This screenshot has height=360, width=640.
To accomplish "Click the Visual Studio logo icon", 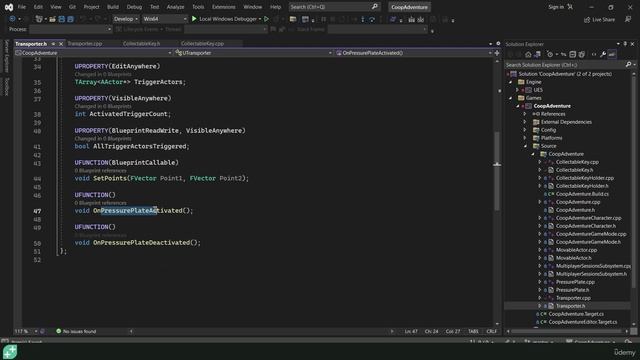I will point(9,7).
